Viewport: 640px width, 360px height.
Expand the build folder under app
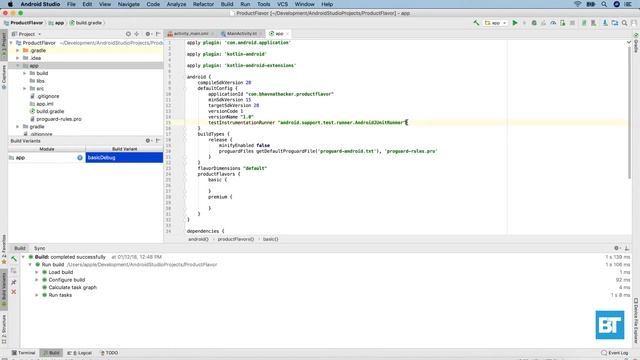click(x=24, y=73)
